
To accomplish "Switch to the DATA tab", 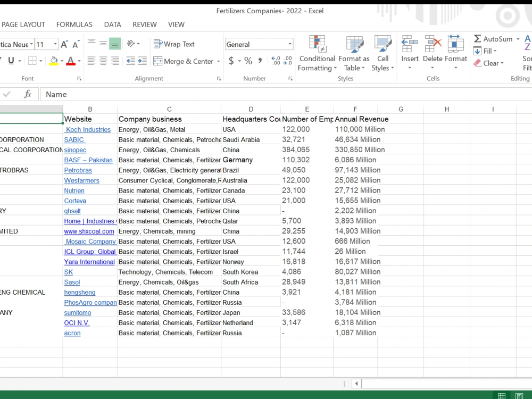I will pyautogui.click(x=112, y=24).
